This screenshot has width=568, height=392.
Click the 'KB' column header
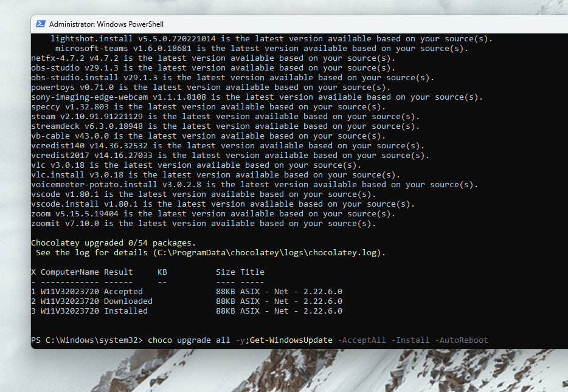(162, 272)
